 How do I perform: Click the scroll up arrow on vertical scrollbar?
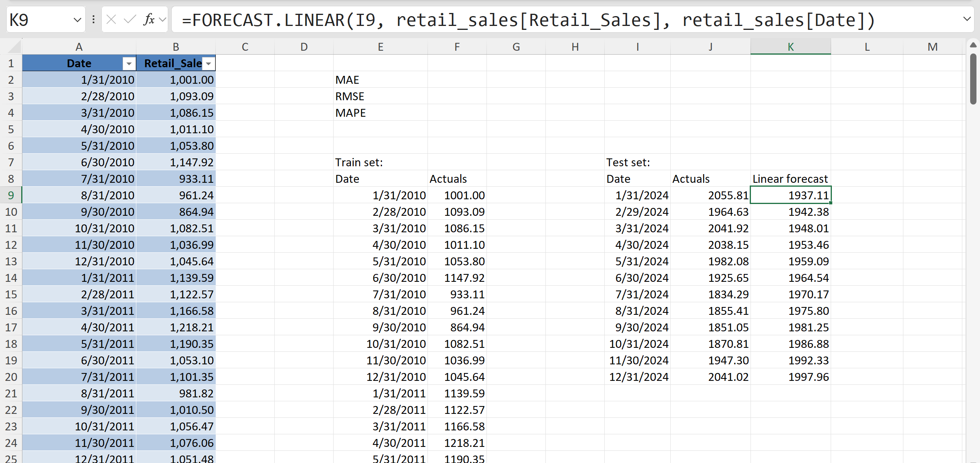973,45
